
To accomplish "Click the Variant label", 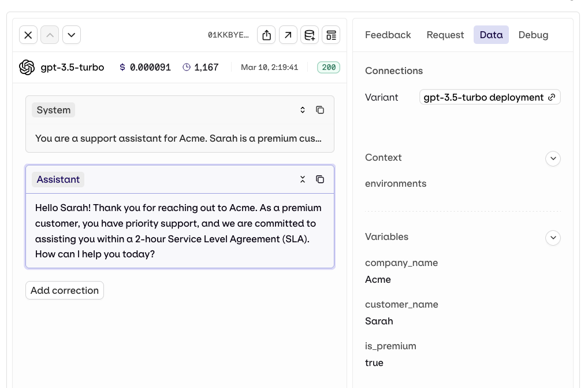I will point(381,97).
